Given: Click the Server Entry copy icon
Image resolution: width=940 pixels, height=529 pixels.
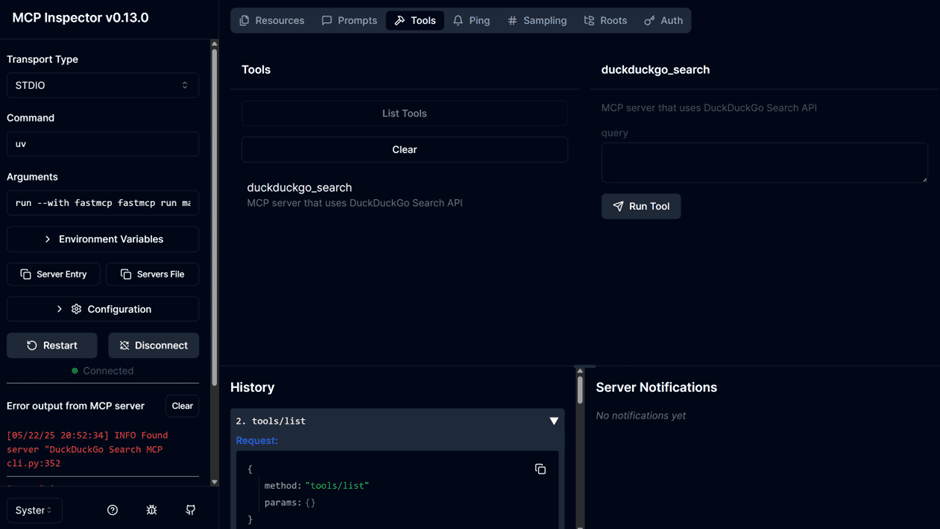Looking at the screenshot, I should [25, 274].
